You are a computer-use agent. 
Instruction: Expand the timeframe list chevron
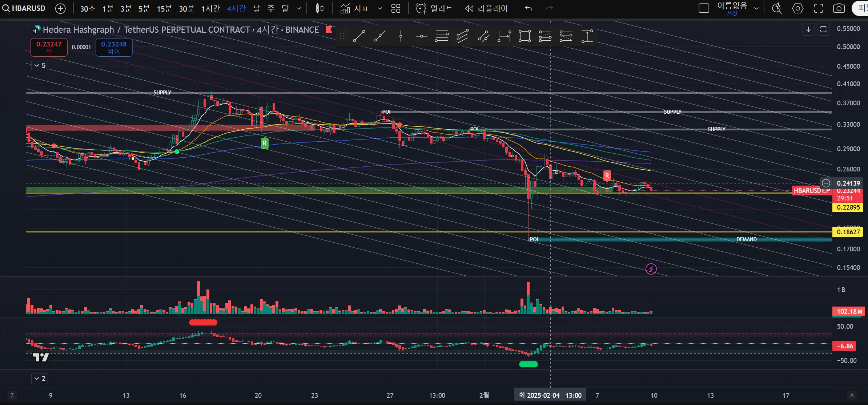(299, 8)
